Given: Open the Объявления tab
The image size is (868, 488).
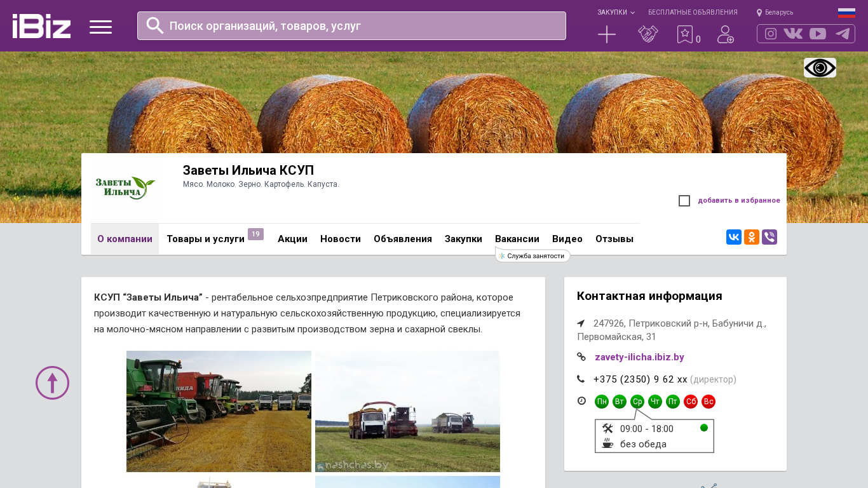Looking at the screenshot, I should (x=403, y=239).
